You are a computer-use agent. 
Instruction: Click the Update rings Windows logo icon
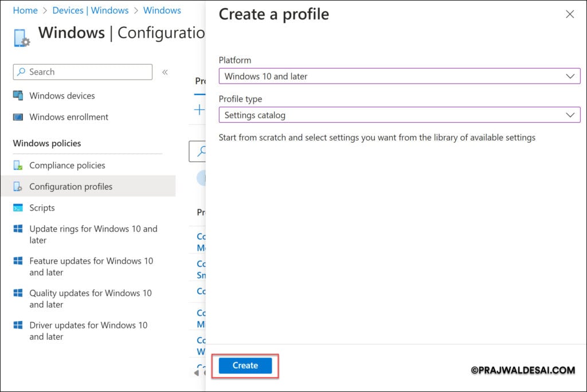tap(18, 229)
